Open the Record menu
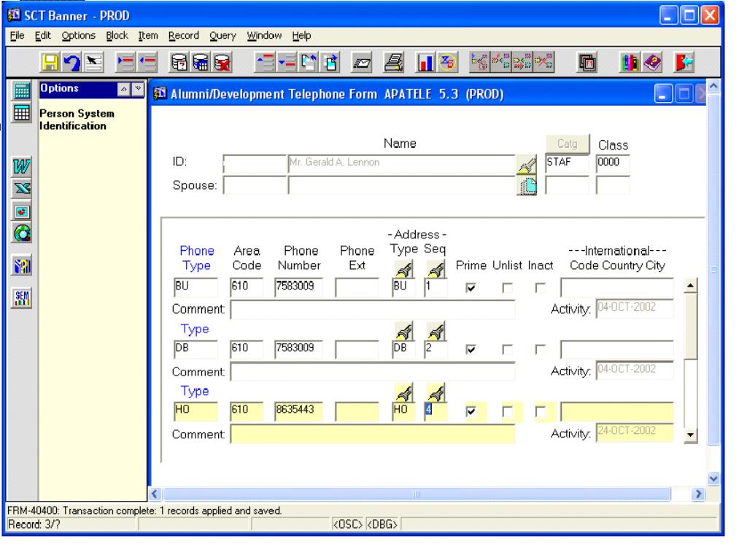Screen dimensions: 747x560 pos(183,36)
